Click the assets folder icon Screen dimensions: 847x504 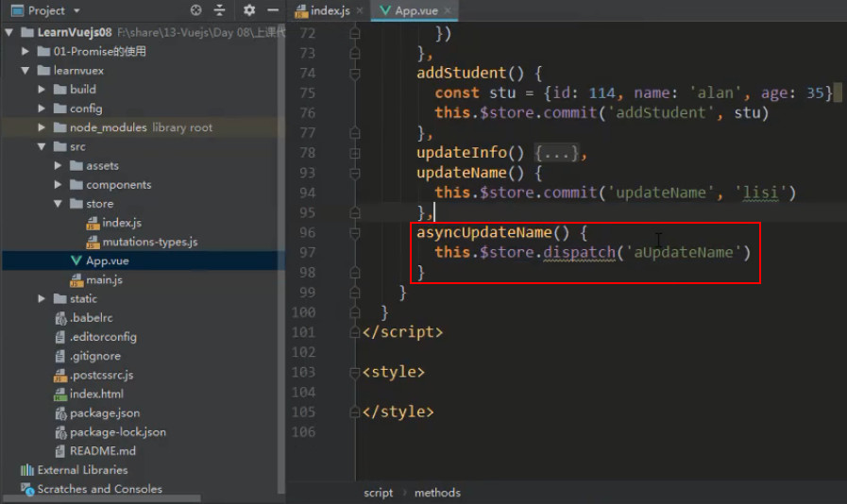point(76,166)
